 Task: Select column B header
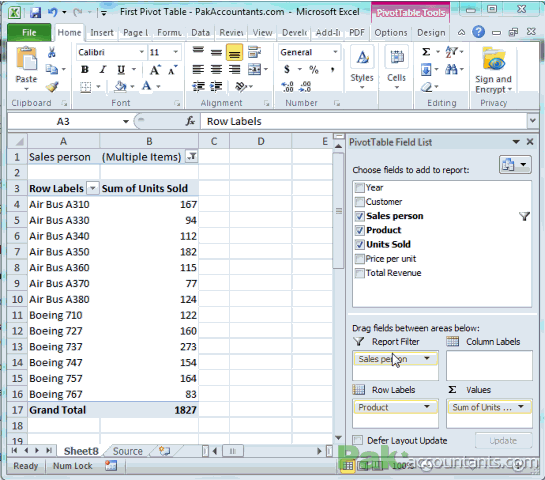point(149,141)
